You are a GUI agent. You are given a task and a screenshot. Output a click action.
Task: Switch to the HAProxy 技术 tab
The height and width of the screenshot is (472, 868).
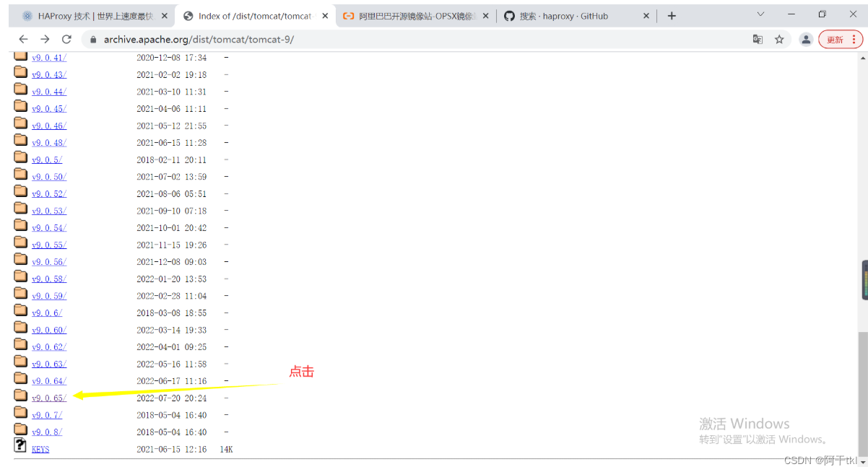coord(95,16)
